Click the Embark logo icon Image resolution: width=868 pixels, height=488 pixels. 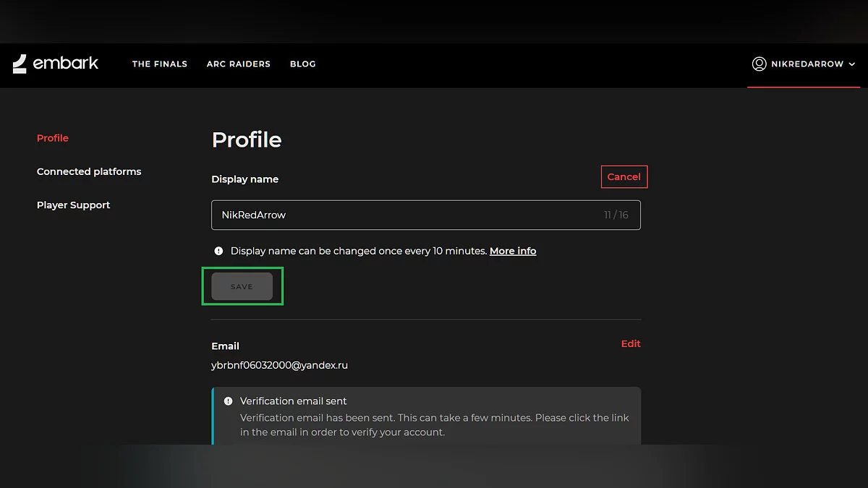coord(20,64)
